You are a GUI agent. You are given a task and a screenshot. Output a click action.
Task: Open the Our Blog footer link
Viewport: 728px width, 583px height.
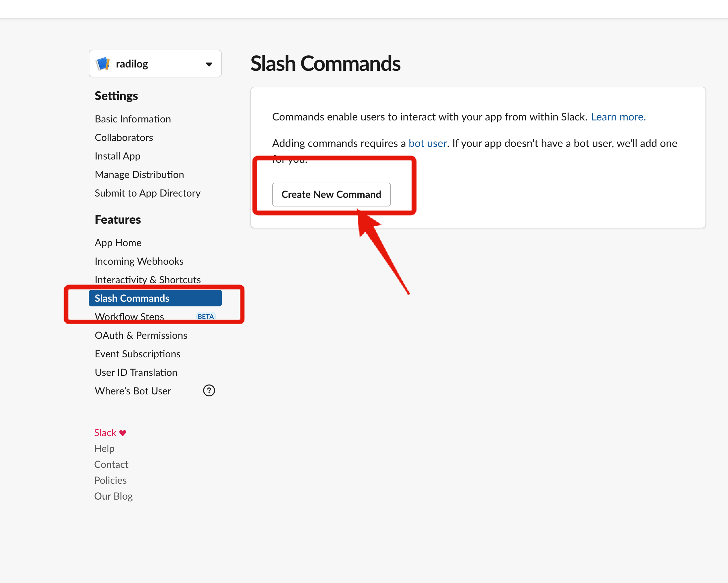pos(113,496)
